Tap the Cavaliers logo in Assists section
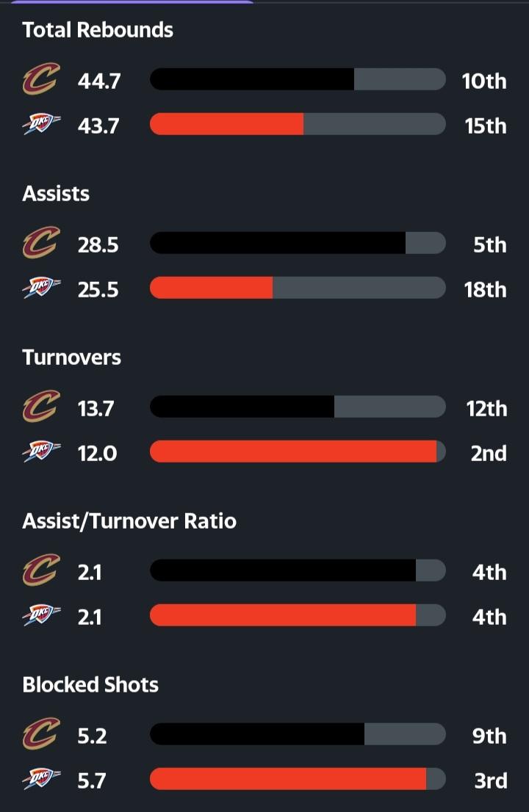 (x=40, y=244)
